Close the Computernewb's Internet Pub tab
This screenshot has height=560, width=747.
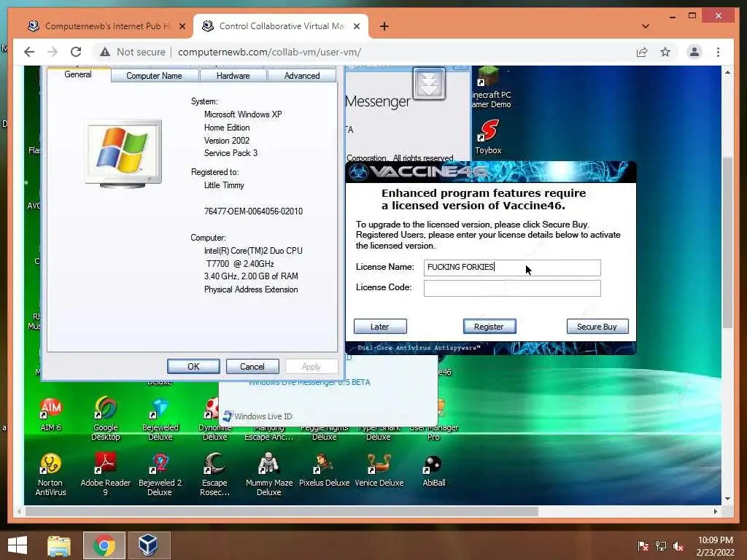182,26
